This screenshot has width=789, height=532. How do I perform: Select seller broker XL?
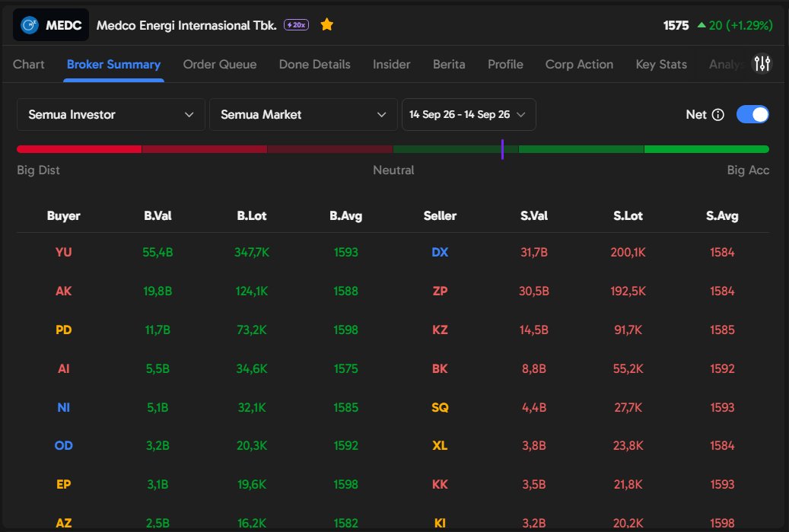[440, 445]
